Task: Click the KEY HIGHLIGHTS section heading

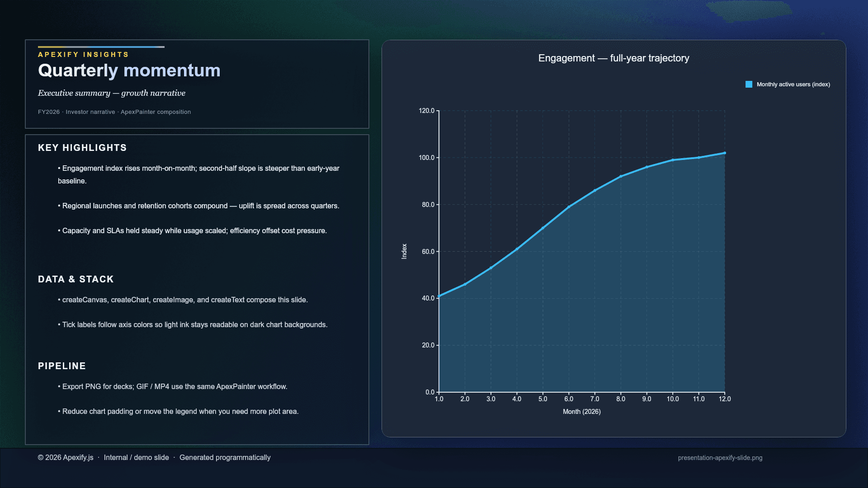Action: click(82, 148)
